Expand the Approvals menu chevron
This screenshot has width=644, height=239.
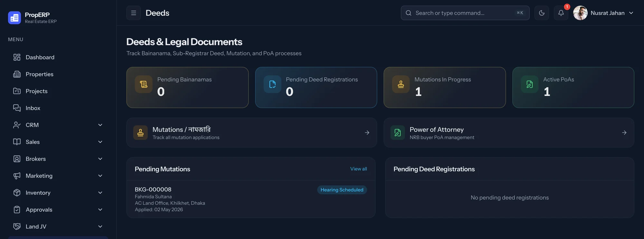coord(100,210)
